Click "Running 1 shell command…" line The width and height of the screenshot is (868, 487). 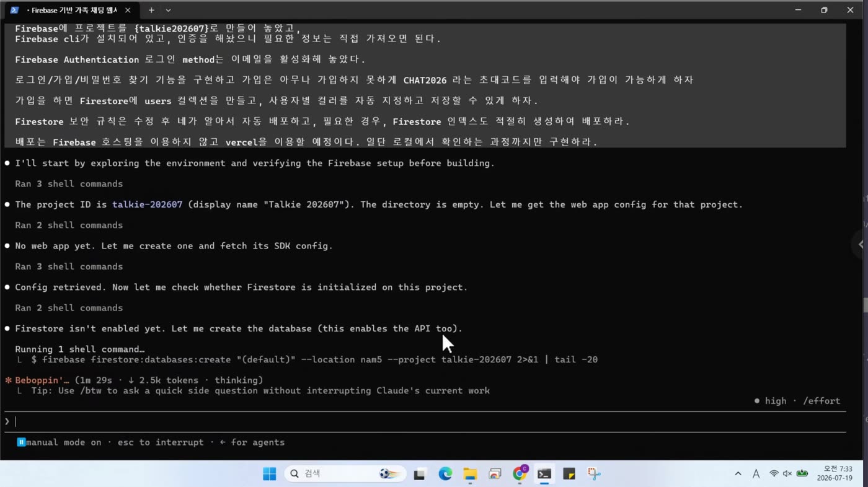(79, 349)
